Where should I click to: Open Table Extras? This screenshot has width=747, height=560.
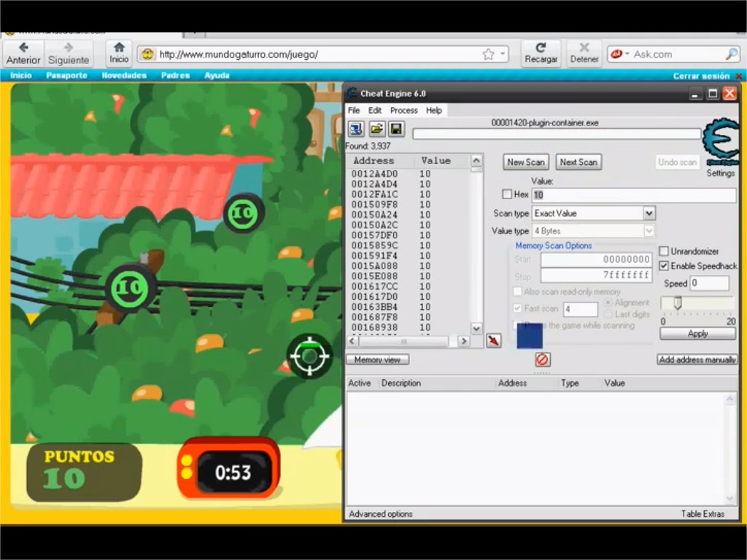coord(703,514)
